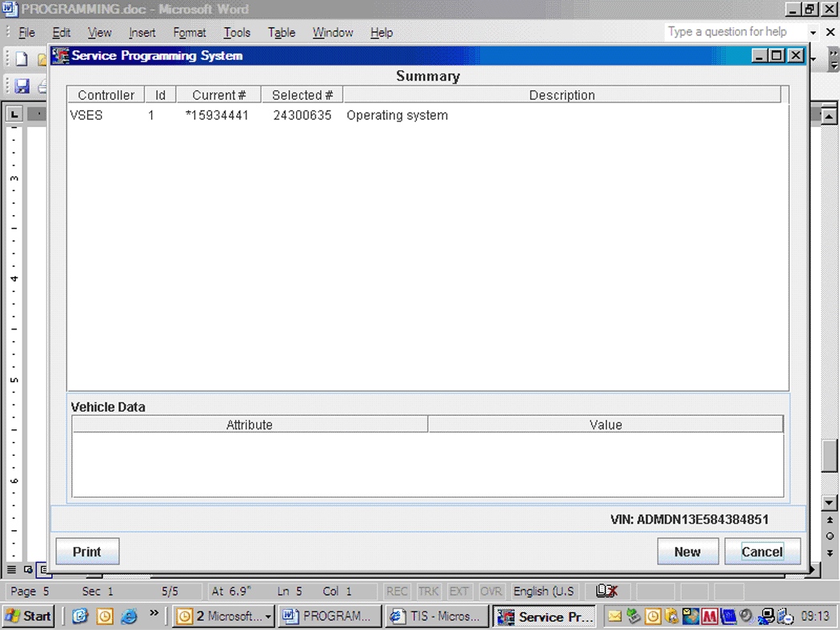840x630 pixels.
Task: Click the New Blank Document icon
Action: click(22, 59)
